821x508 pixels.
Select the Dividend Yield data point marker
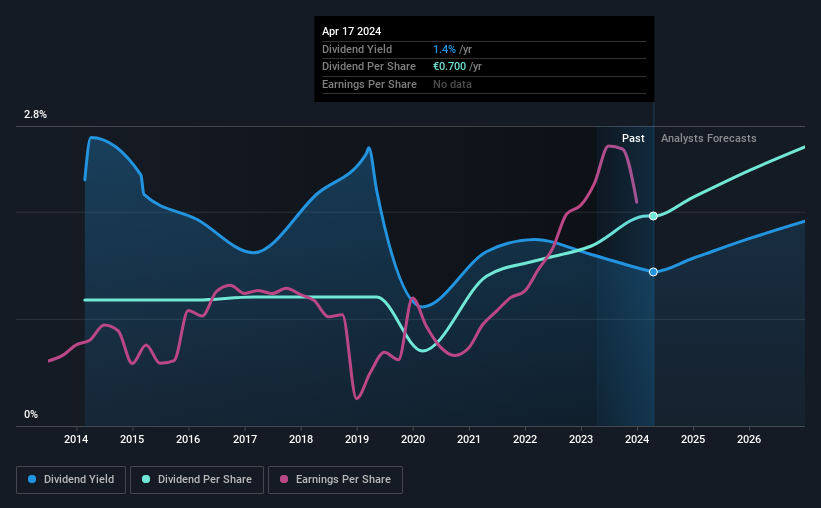(653, 272)
